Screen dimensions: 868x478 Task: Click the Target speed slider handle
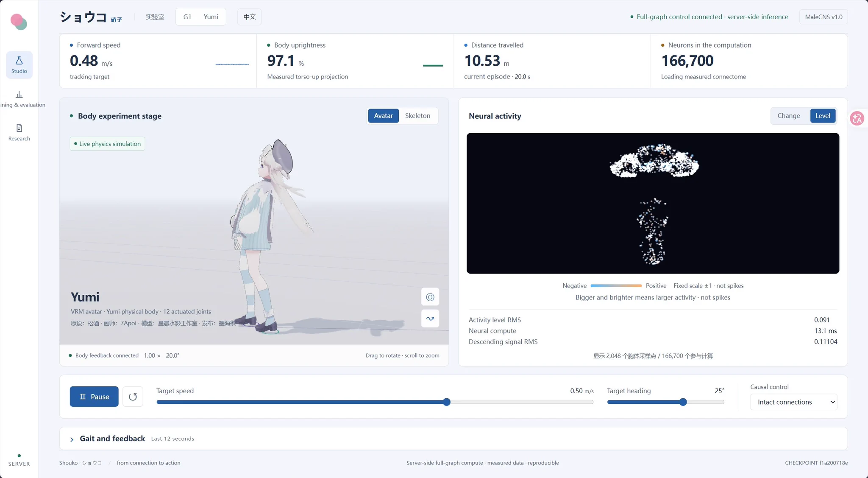click(447, 402)
